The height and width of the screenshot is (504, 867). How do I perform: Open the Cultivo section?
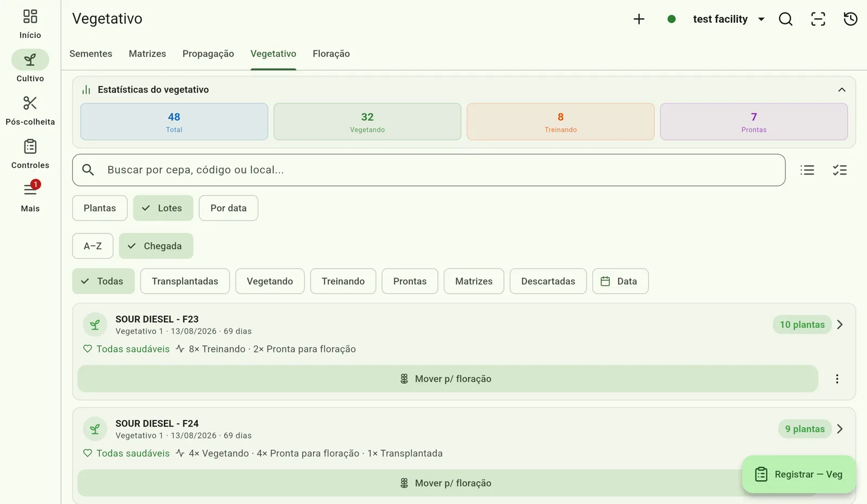point(30,67)
